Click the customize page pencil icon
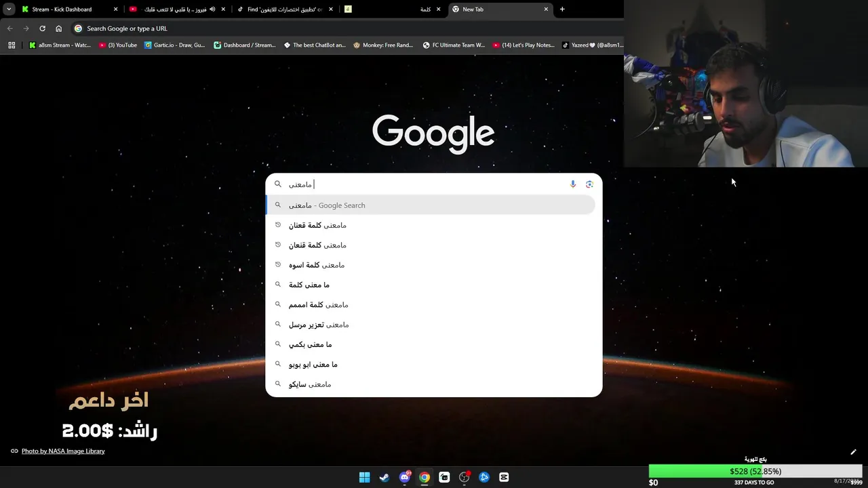Viewport: 868px width, 488px height. [x=853, y=452]
